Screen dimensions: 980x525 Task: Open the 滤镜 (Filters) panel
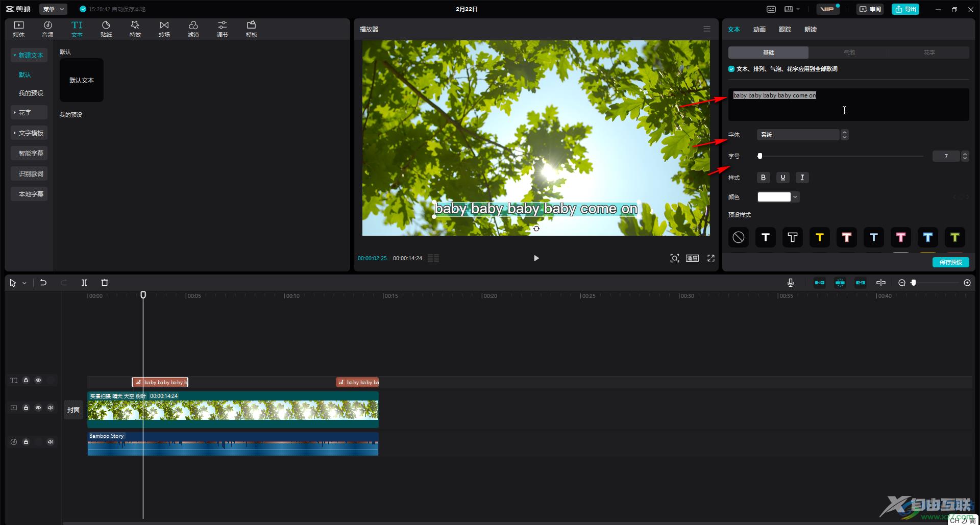click(193, 29)
